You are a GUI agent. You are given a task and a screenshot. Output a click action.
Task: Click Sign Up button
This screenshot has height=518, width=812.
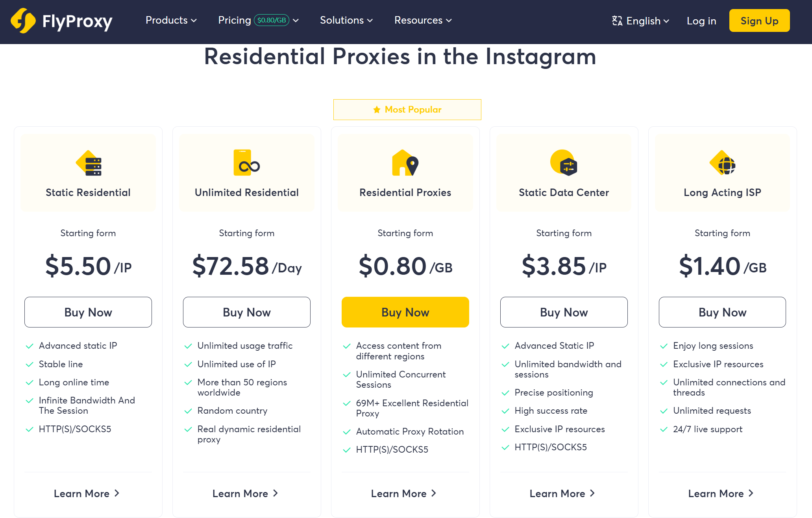tap(760, 20)
